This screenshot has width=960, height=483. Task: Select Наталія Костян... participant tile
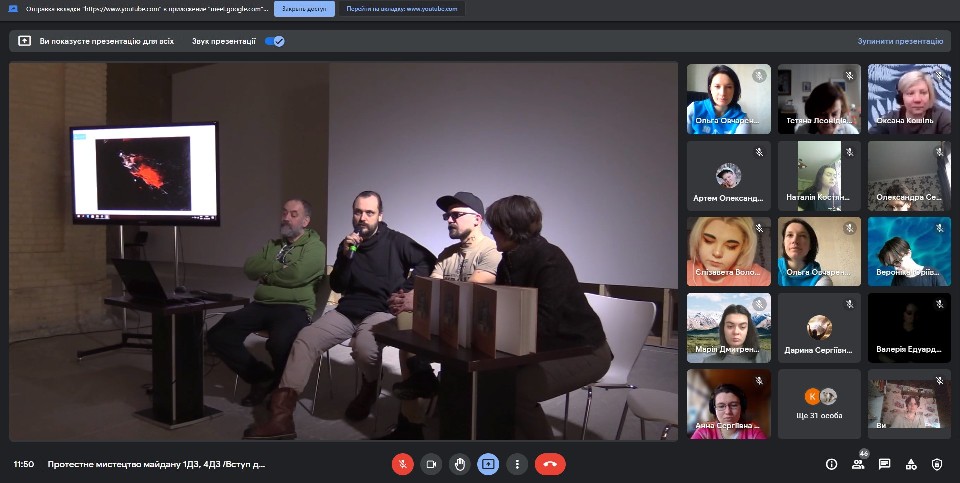click(x=819, y=176)
